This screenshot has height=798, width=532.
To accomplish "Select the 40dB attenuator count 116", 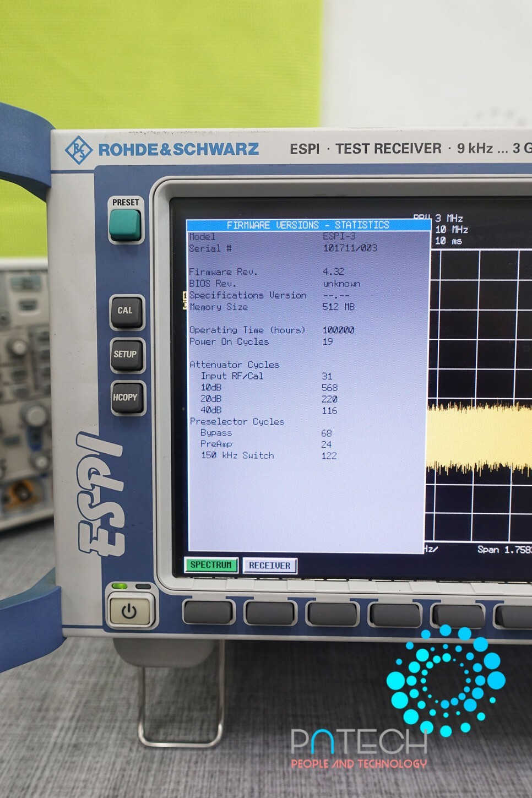I will pyautogui.click(x=329, y=410).
